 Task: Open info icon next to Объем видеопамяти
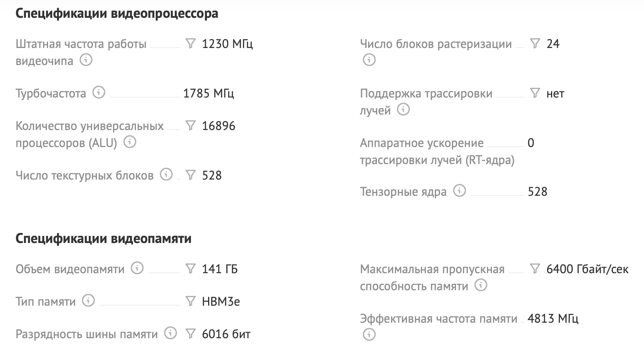pos(137,268)
